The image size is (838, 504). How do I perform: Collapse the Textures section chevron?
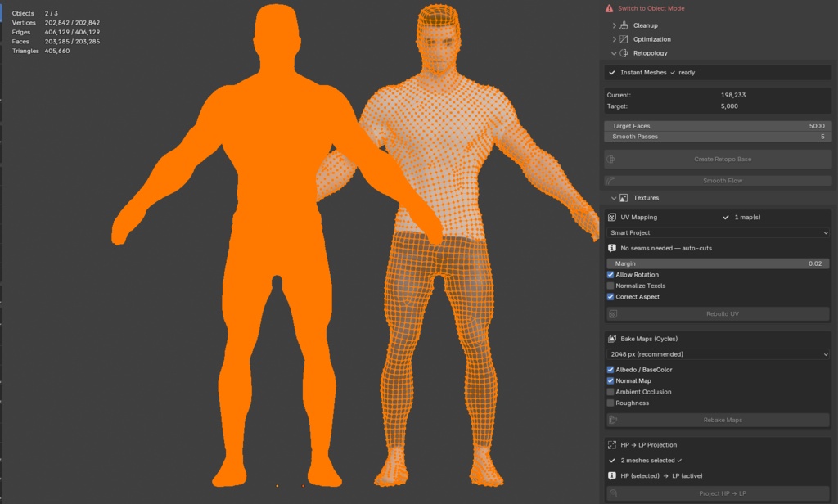(x=614, y=198)
